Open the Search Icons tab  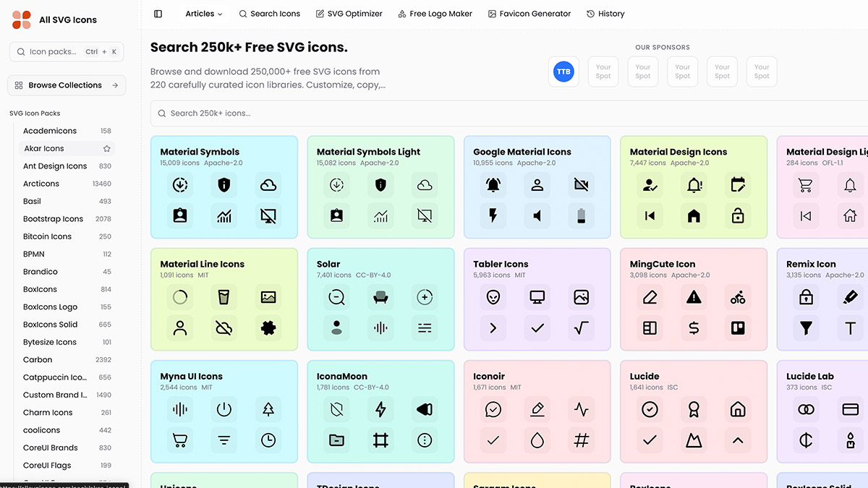269,14
